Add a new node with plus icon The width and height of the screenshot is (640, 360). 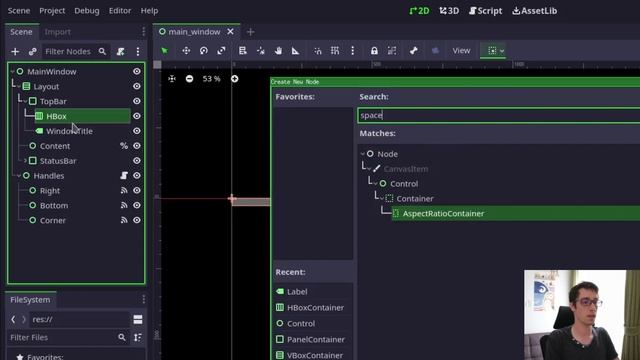click(x=15, y=51)
